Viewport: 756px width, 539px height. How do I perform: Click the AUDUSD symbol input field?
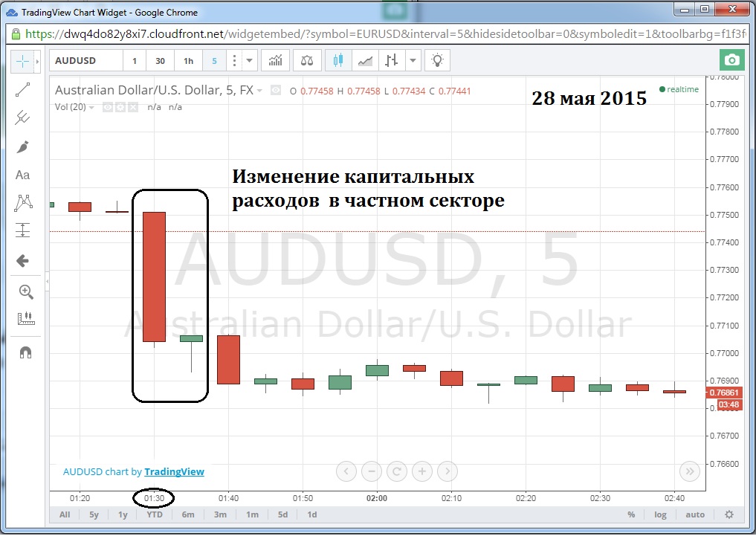click(86, 61)
